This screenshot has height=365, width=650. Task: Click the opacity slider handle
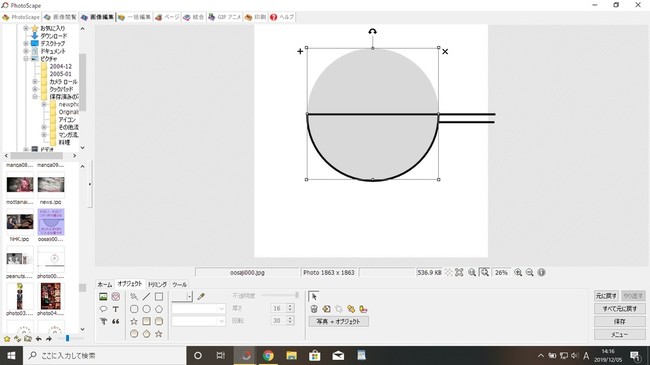[297, 295]
